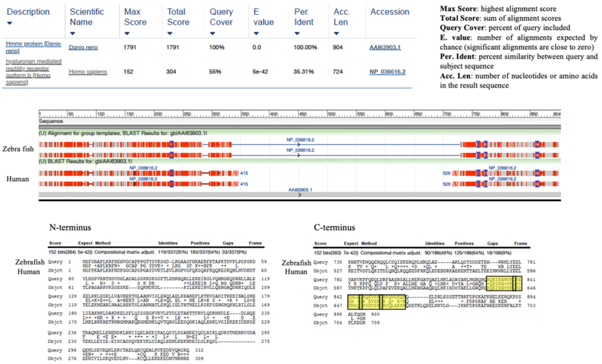Click sort arrow under Acc. Len
The width and height of the screenshot is (602, 364).
point(337,33)
